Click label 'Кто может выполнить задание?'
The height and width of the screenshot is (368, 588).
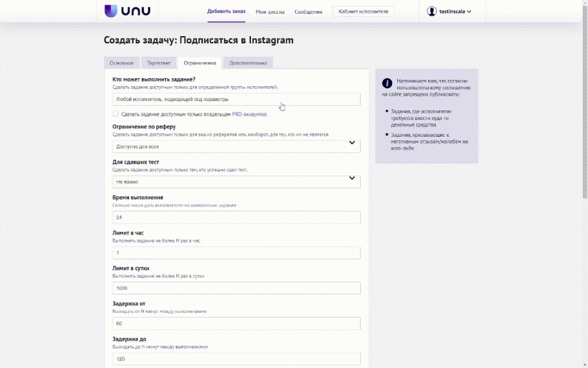point(154,79)
